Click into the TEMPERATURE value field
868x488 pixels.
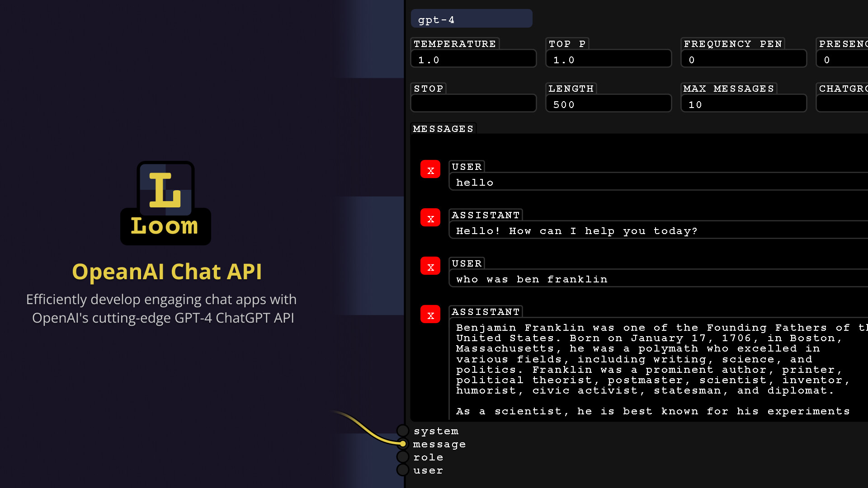tap(473, 59)
